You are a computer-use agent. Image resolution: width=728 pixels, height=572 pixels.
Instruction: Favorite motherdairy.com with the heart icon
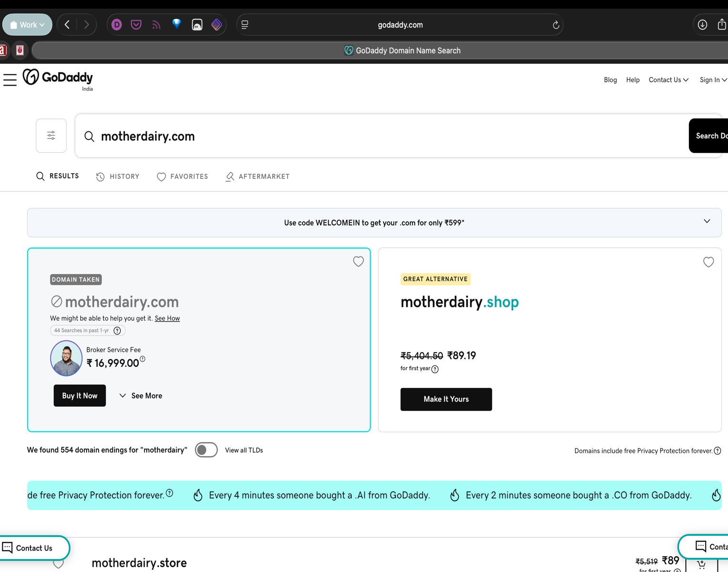pos(359,261)
